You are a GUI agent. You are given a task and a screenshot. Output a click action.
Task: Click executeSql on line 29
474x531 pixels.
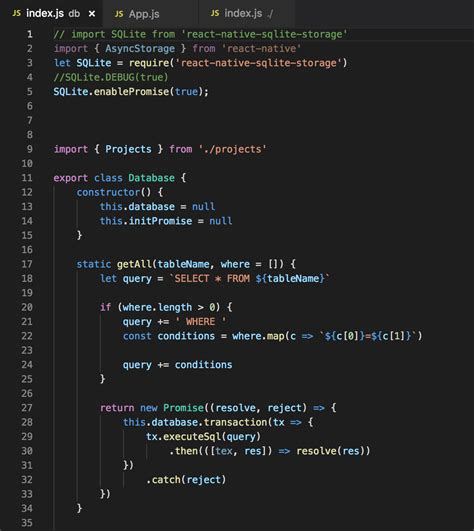(x=192, y=437)
